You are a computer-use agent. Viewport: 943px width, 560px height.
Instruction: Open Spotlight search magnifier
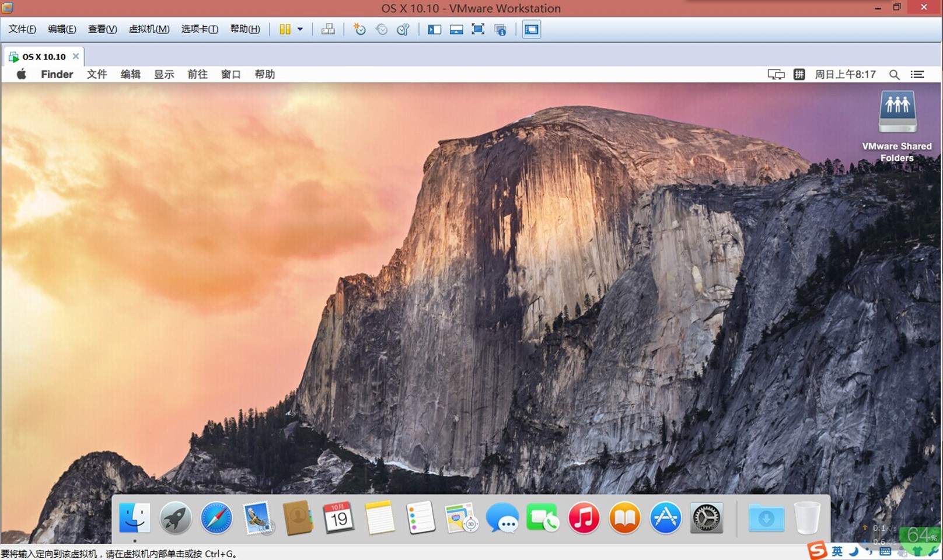coord(894,74)
